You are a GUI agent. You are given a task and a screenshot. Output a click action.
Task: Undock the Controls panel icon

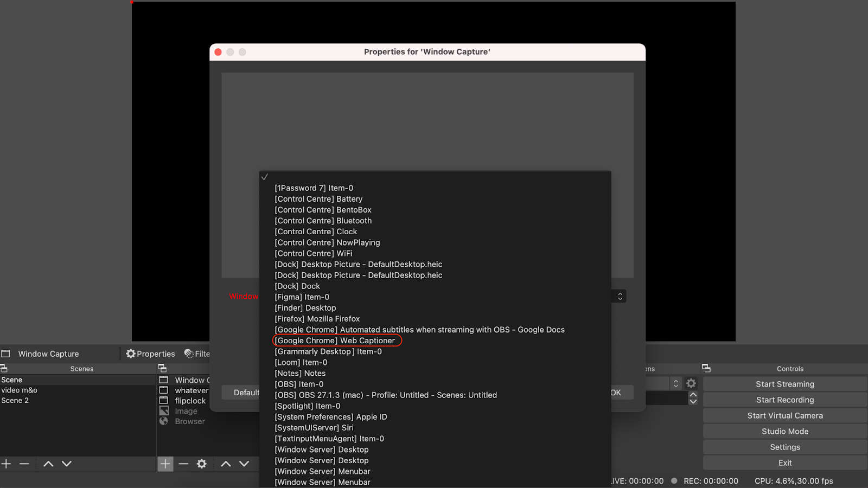(706, 368)
